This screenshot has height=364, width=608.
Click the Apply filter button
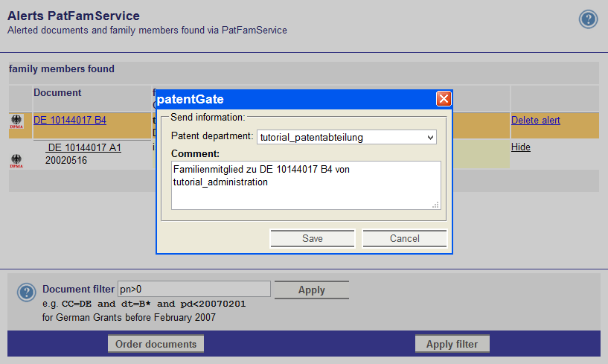pos(452,344)
